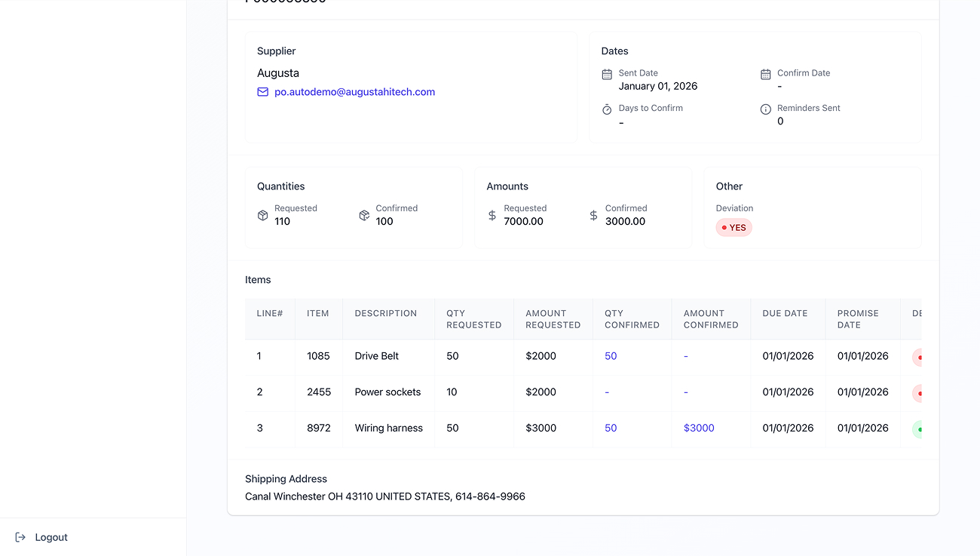Image resolution: width=980 pixels, height=556 pixels.
Task: Click the green deviation badge on Wiring harness row
Action: pos(917,429)
